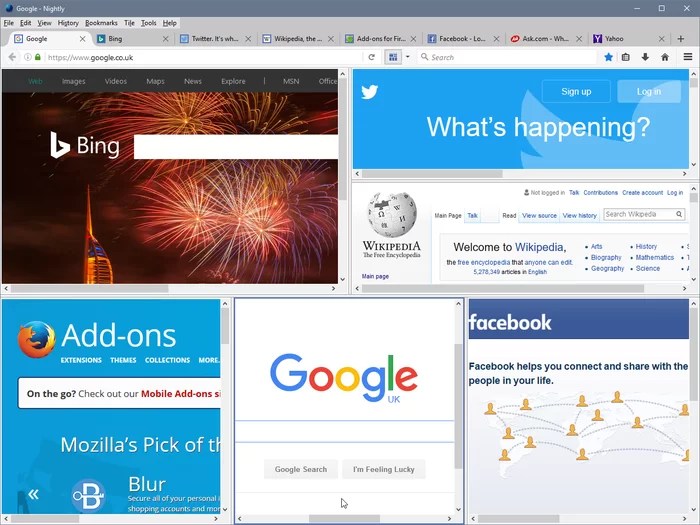Click the Blur add-on icon

tap(88, 496)
